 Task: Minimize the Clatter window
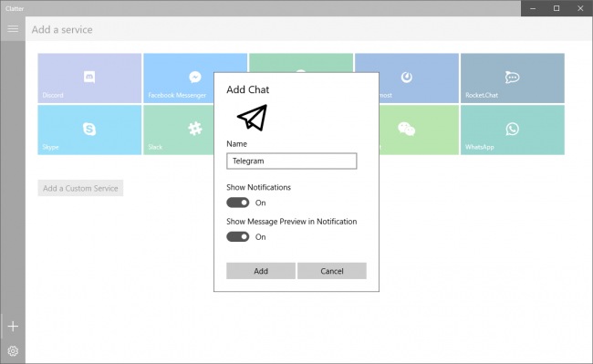(x=533, y=8)
